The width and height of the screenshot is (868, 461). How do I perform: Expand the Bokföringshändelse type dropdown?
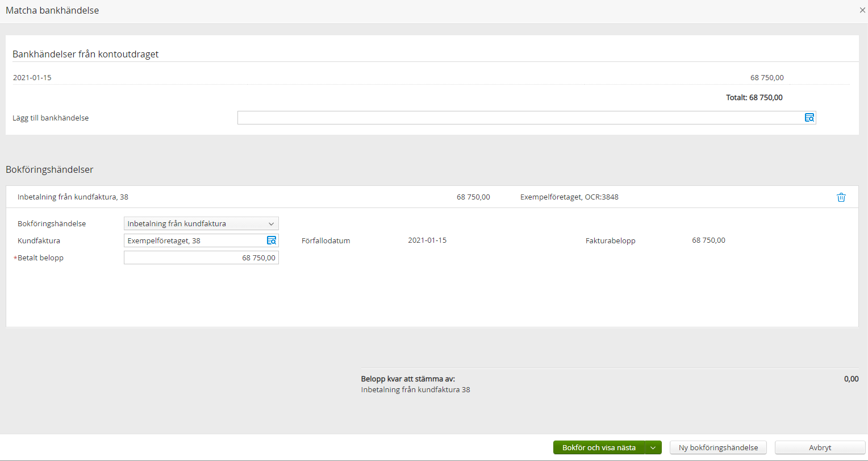point(201,223)
